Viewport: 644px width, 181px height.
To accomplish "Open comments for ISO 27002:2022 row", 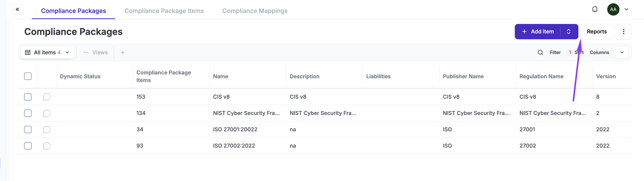I will point(47,146).
